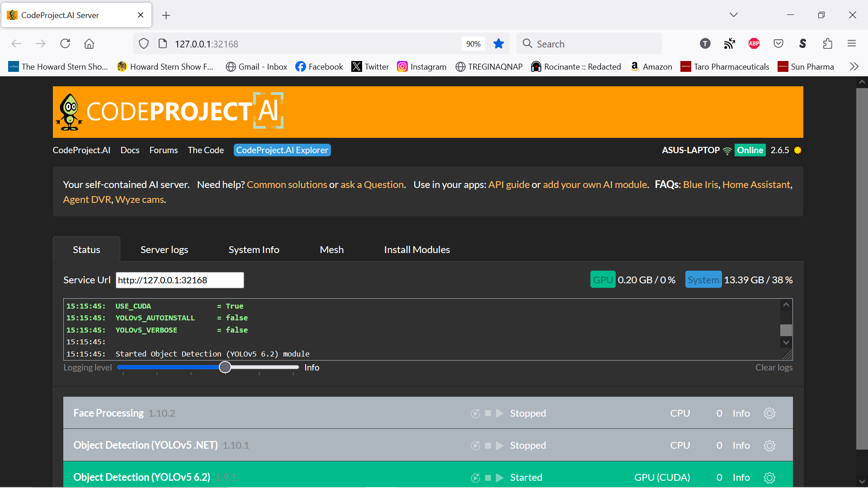Viewport: 868px width, 488px height.
Task: Open Info for Object Detection (YOLOv5 6.2)
Action: 741,478
